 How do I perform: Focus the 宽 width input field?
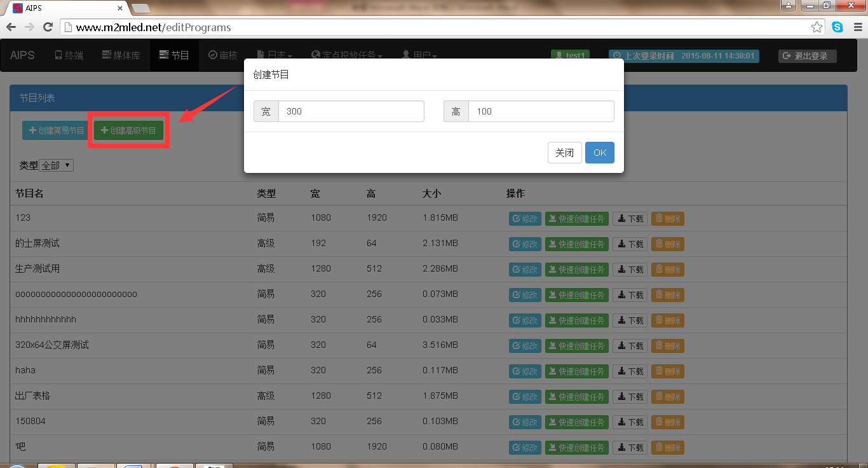(x=351, y=111)
